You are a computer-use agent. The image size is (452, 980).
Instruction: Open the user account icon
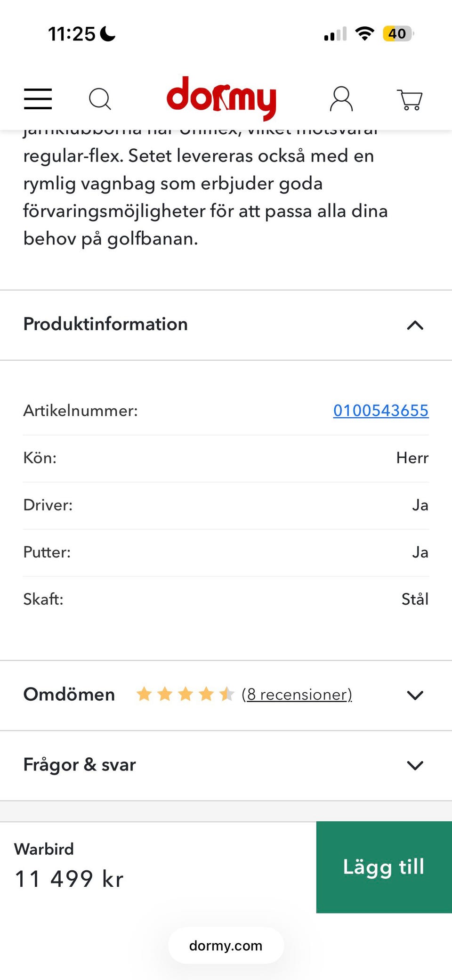tap(341, 99)
